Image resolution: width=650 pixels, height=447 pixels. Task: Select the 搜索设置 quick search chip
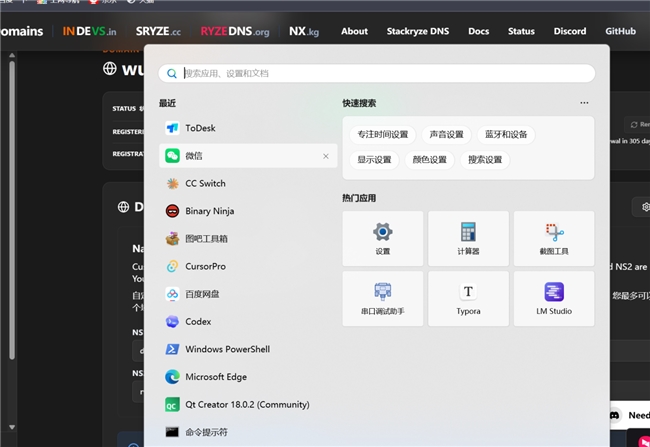pos(485,160)
